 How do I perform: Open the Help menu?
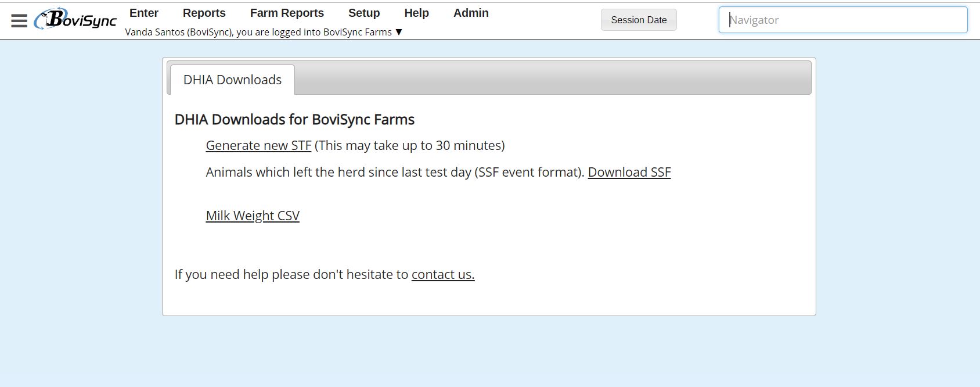click(x=416, y=13)
